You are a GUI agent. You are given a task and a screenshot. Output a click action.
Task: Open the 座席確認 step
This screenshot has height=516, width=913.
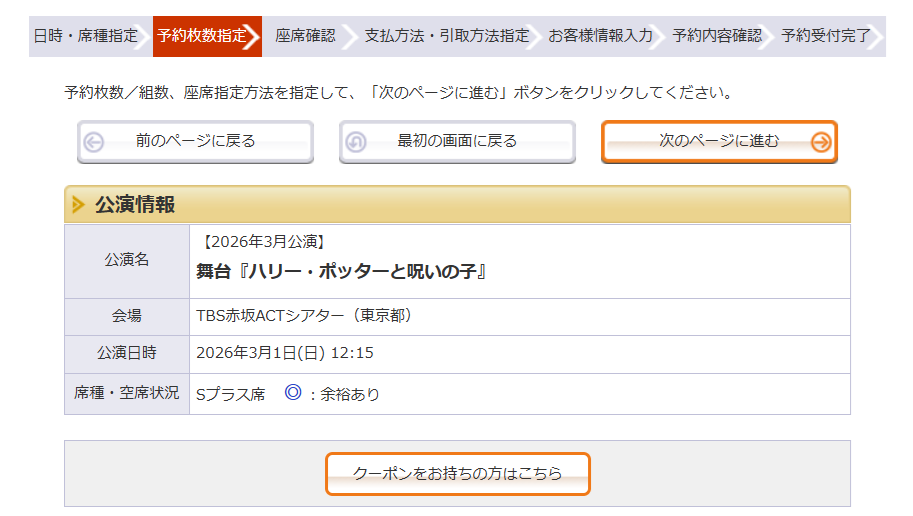[305, 36]
